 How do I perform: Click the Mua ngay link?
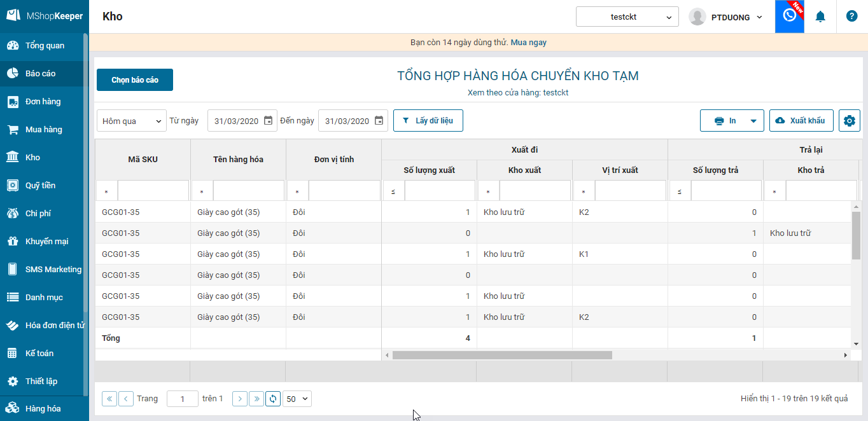pos(528,43)
